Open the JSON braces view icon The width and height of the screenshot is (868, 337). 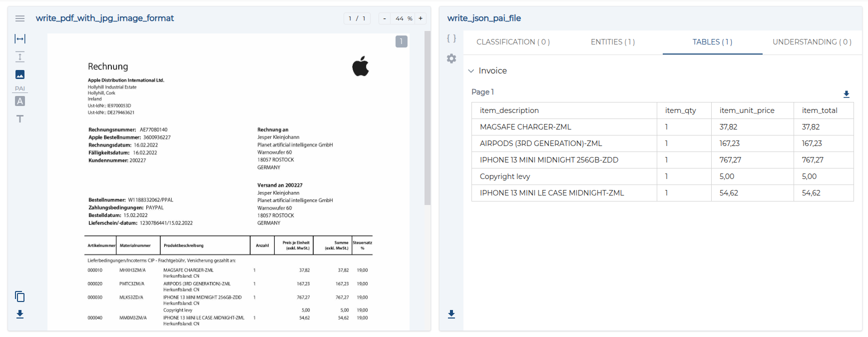point(451,38)
